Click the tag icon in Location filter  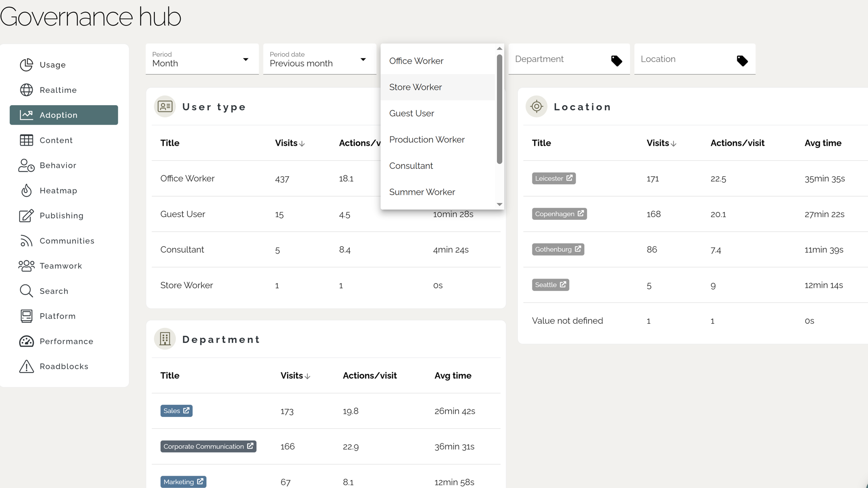[742, 61]
